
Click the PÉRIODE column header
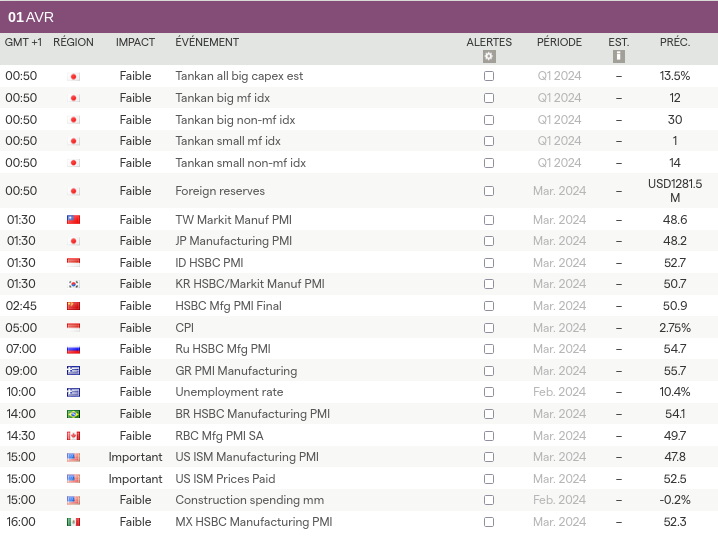click(x=559, y=42)
